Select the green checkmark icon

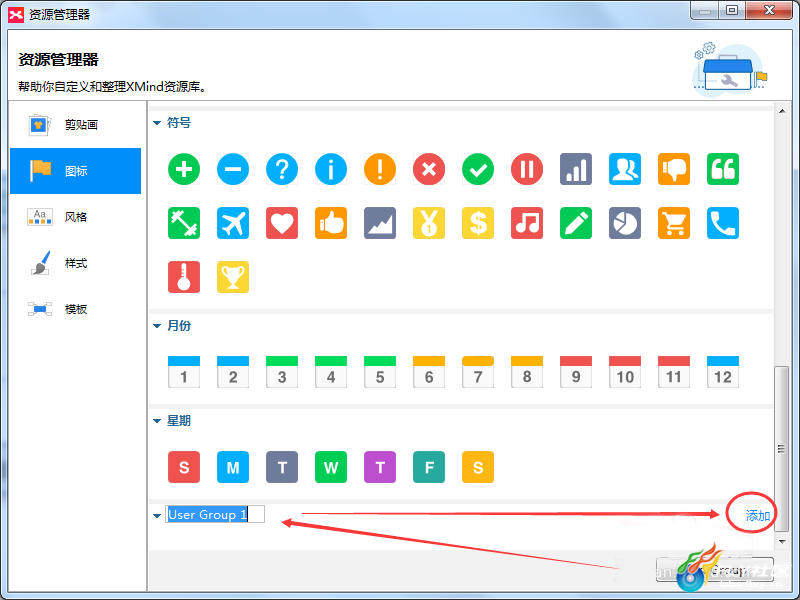(x=478, y=169)
